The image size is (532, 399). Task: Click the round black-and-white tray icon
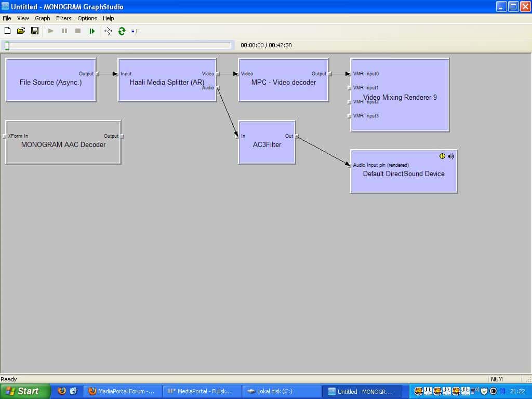click(x=494, y=391)
